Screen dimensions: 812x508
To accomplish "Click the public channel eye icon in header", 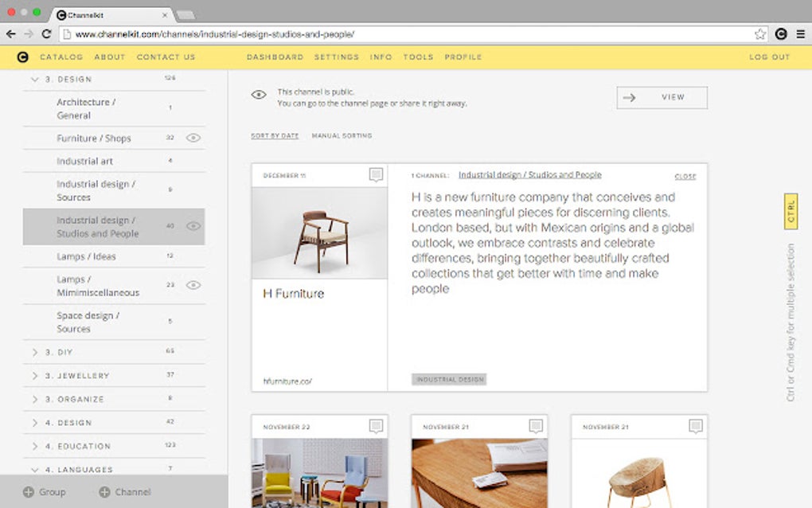I will coord(259,95).
